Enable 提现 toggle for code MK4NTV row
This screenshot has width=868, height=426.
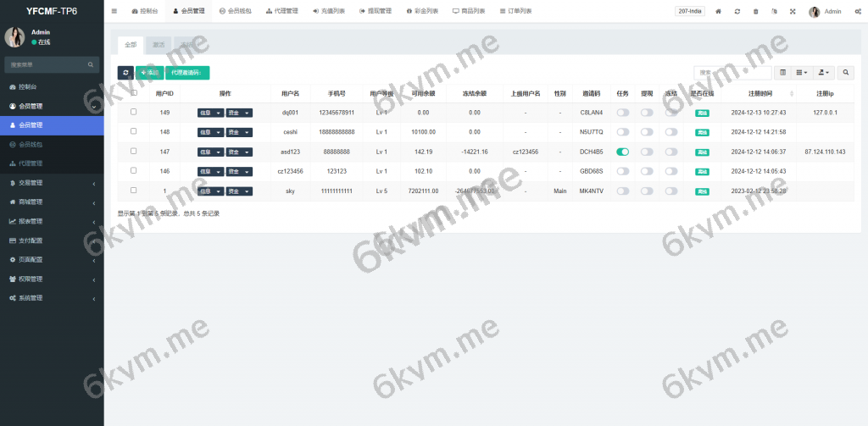pyautogui.click(x=647, y=191)
